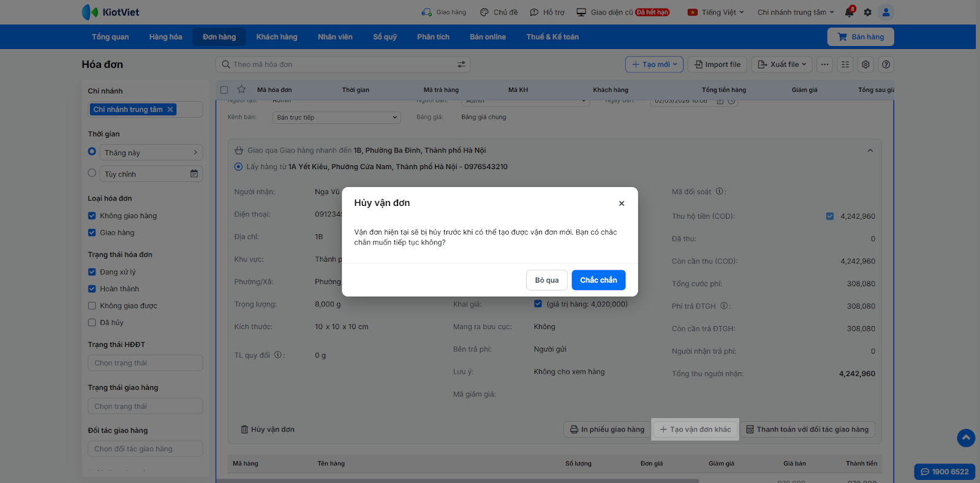The width and height of the screenshot is (980, 483).
Task: Click the calendar icon in Tùy chỉnh
Action: click(194, 174)
